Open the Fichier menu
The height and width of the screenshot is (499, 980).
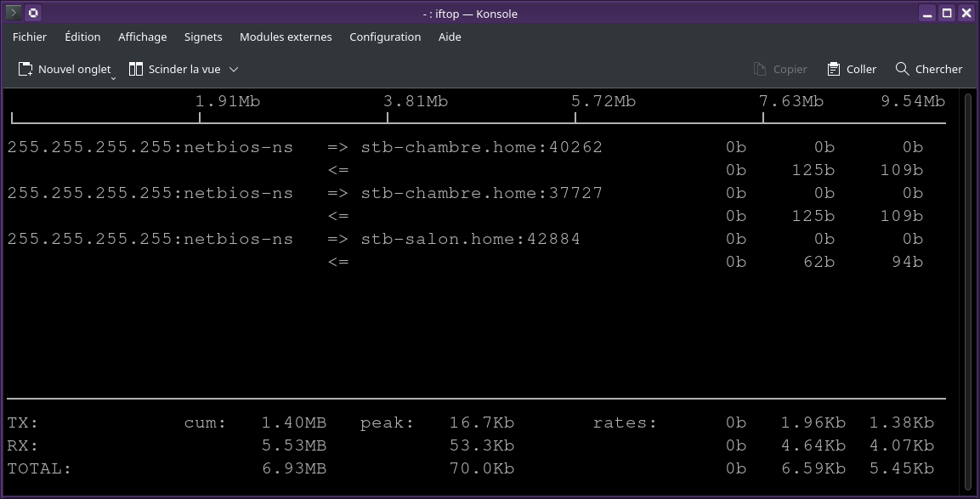click(30, 37)
